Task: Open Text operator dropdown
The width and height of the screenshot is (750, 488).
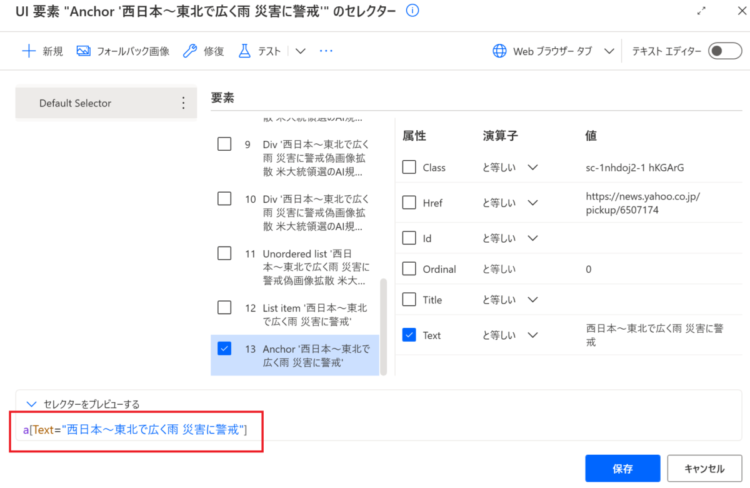Action: click(x=533, y=335)
